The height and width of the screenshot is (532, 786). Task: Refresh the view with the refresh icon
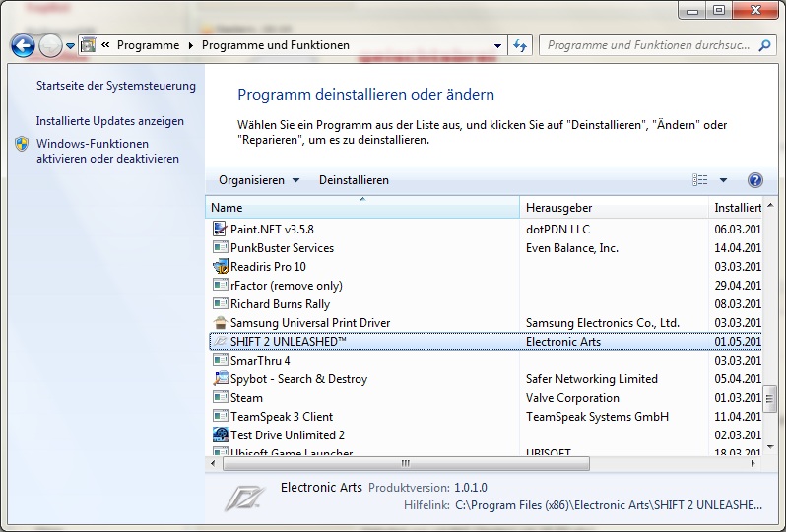coord(520,45)
